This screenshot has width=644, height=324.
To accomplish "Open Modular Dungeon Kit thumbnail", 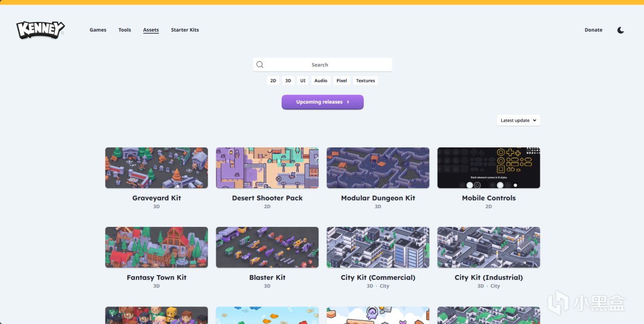I will 378,168.
